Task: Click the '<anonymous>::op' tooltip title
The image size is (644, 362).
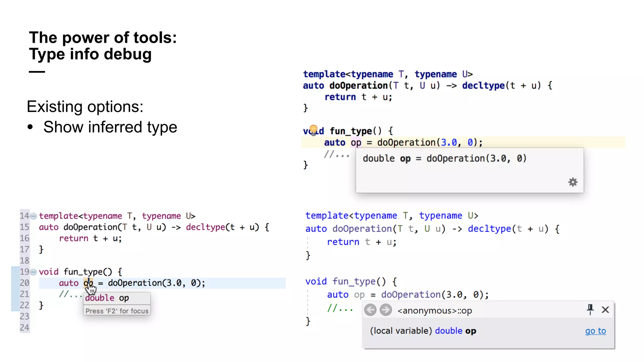Action: (x=435, y=311)
